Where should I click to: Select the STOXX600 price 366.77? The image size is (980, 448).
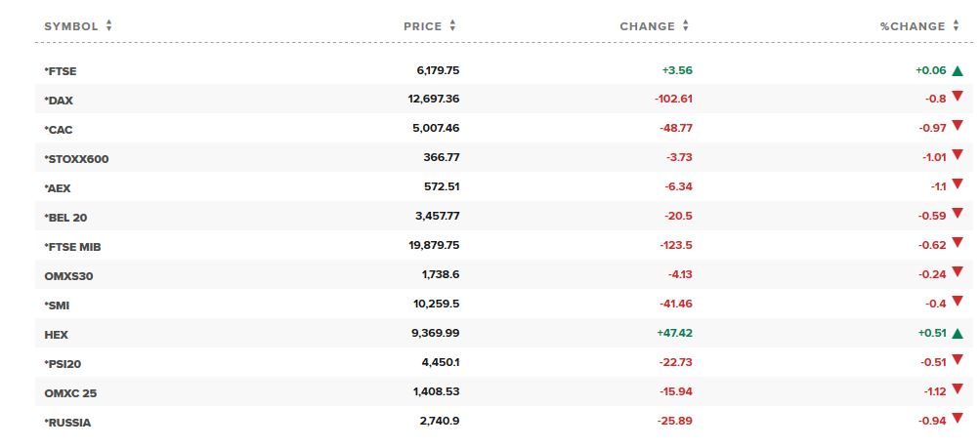click(x=442, y=157)
